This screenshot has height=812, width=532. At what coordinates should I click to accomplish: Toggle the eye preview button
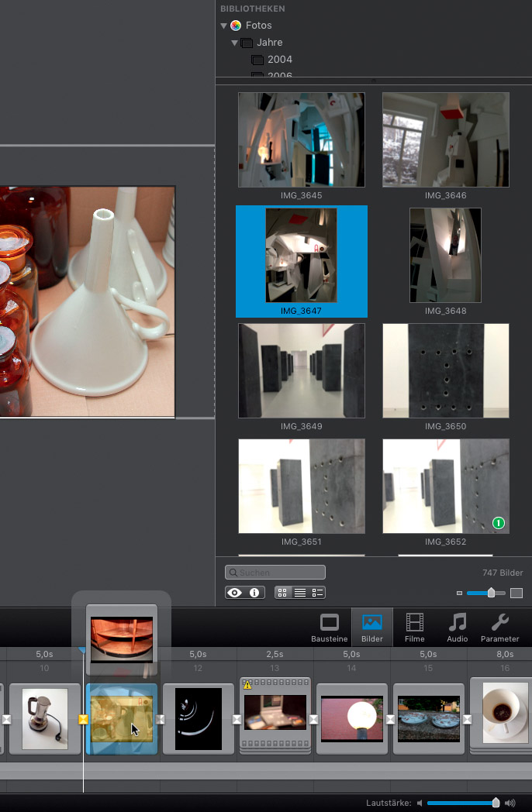coord(234,593)
